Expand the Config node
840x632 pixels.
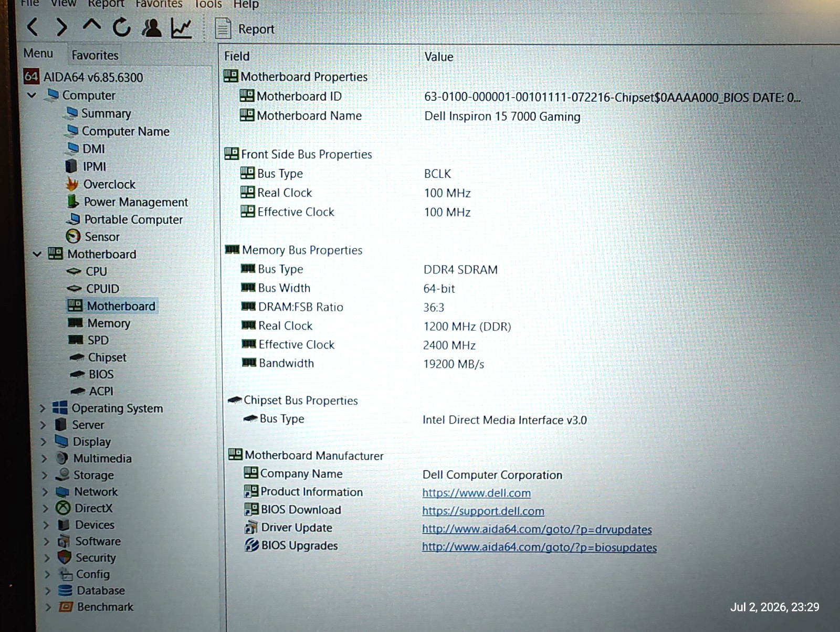pyautogui.click(x=47, y=575)
